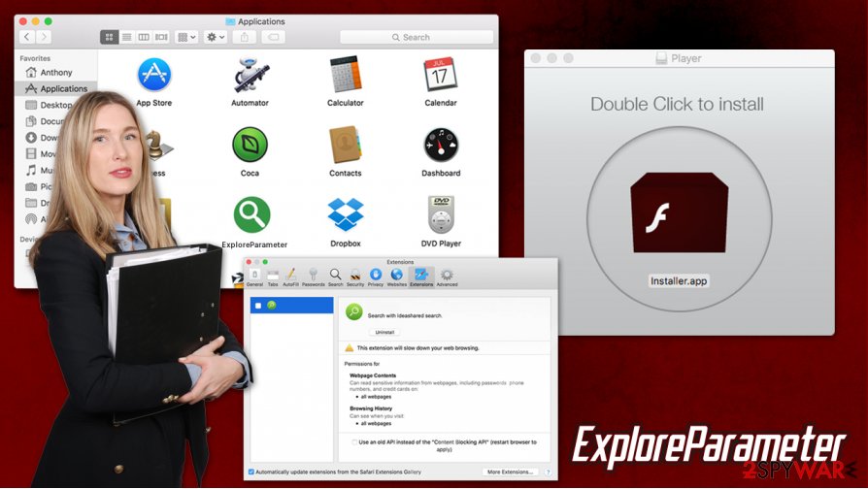868x489 pixels.
Task: Switch Finder to column view
Action: (144, 37)
